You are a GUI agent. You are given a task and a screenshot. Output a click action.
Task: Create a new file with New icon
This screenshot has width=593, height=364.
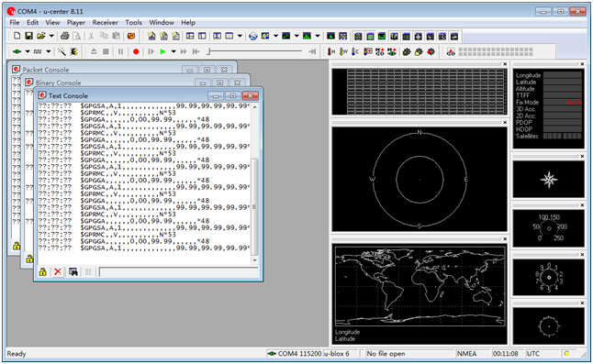[x=17, y=36]
